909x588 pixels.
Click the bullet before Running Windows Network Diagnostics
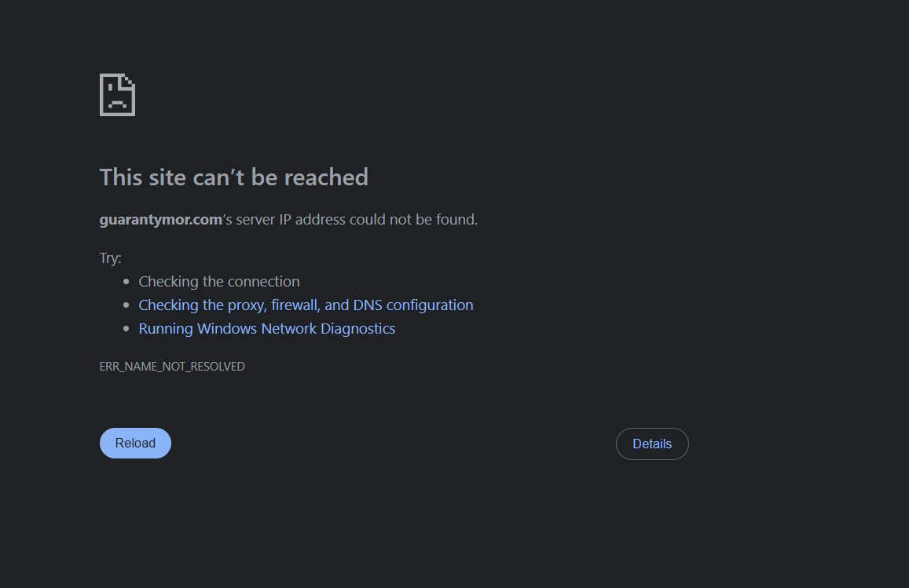[126, 328]
